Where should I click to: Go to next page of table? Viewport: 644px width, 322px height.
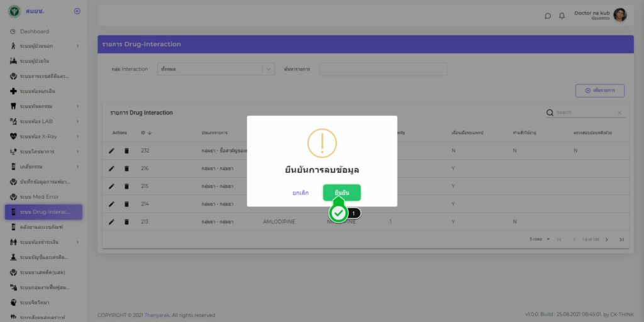coord(606,239)
